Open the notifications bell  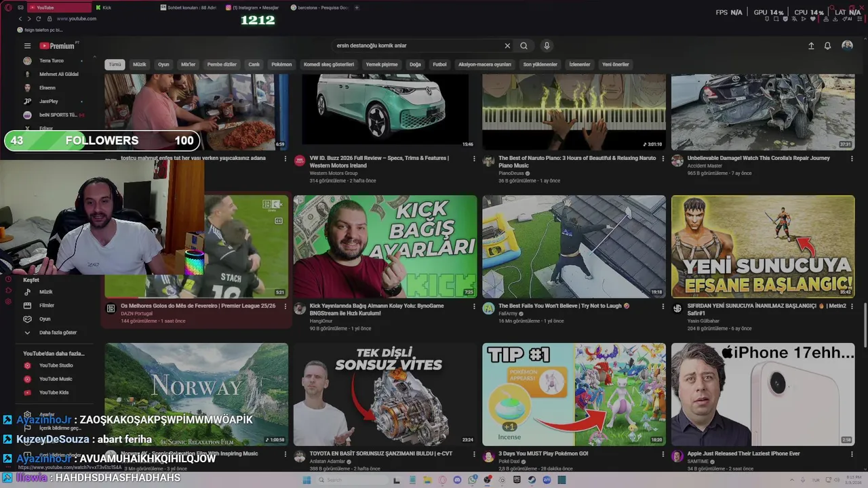[x=827, y=46]
